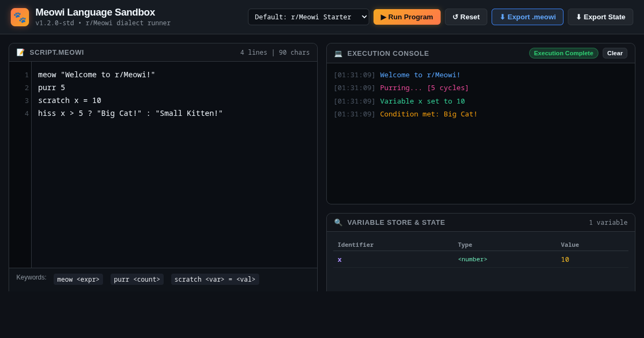Click the computer icon beside Execution Console

tap(338, 53)
